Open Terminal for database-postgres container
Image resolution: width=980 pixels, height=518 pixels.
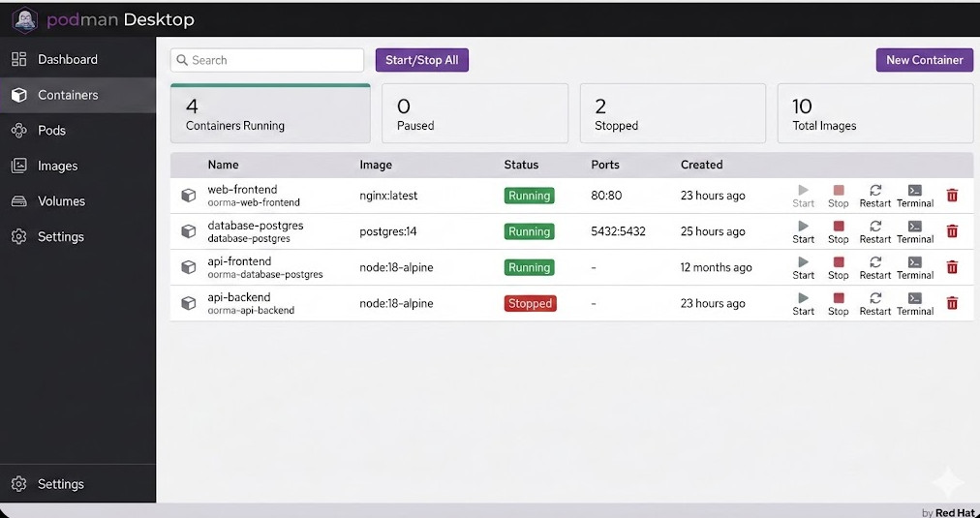click(915, 231)
